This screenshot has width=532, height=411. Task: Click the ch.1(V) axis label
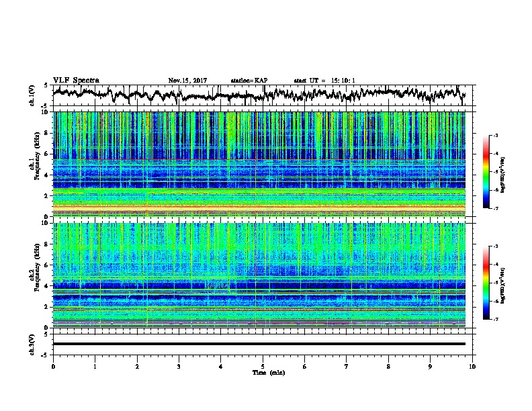coord(32,95)
